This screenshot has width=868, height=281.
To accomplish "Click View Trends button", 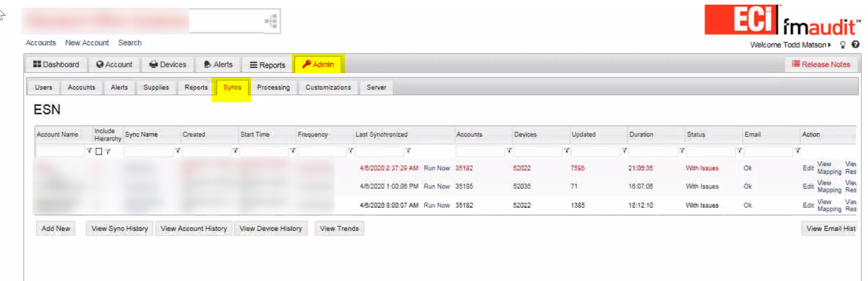I will coord(339,228).
